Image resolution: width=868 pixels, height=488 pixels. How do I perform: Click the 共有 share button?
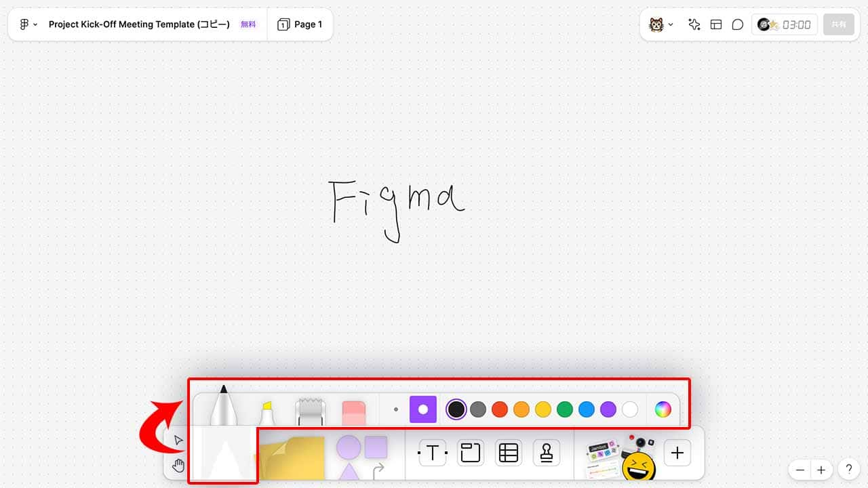839,24
